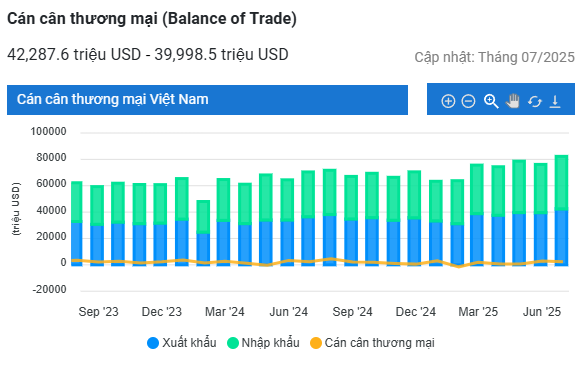Toggle the Cán cân thương mại legend series

pos(372,343)
